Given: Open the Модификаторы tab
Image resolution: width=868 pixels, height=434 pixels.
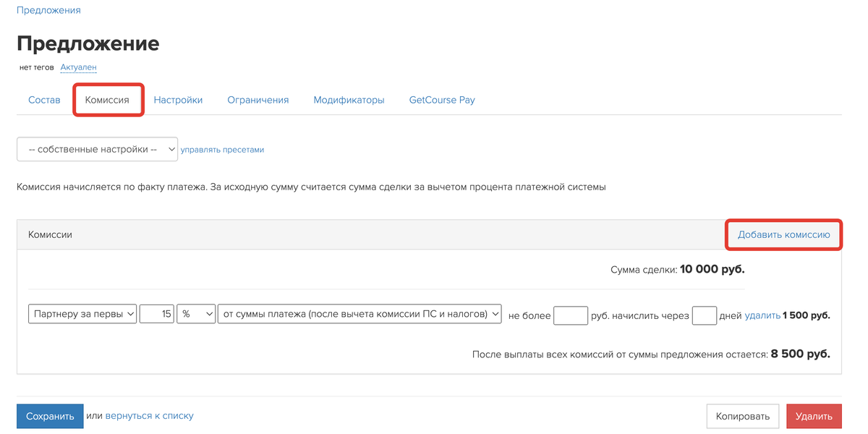Looking at the screenshot, I should (x=349, y=100).
